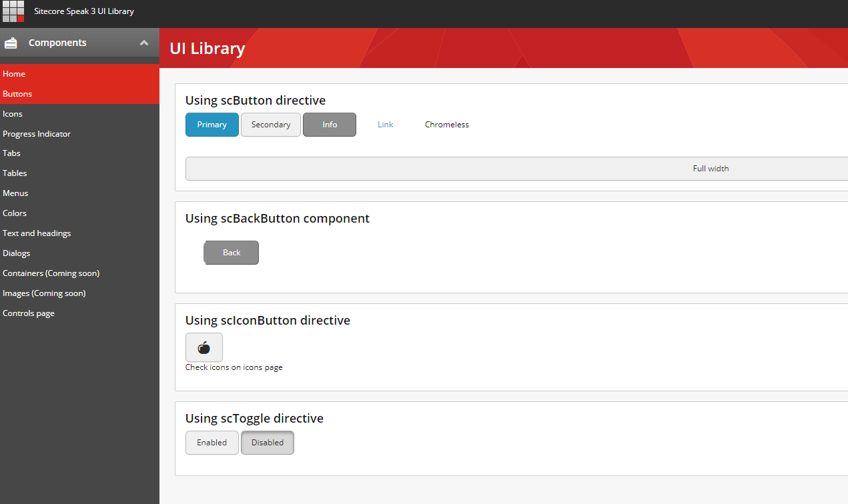Viewport: 848px width, 504px height.
Task: Click the Full width button
Action: coord(710,168)
